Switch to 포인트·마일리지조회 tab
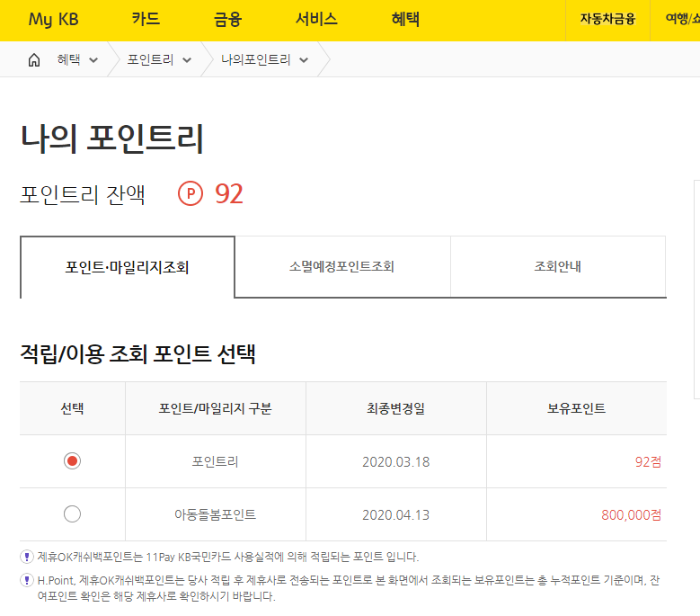 click(128, 267)
